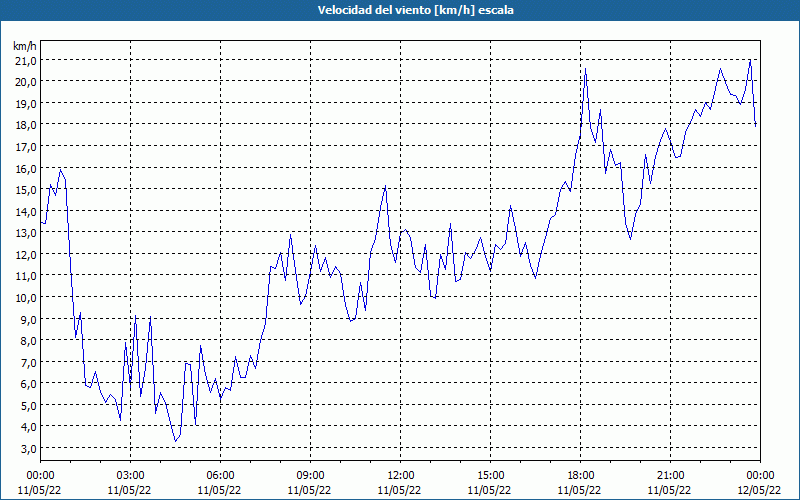Screen dimensions: 800x500
Task: Click the '21,0' y-axis value
Action: click(26, 61)
